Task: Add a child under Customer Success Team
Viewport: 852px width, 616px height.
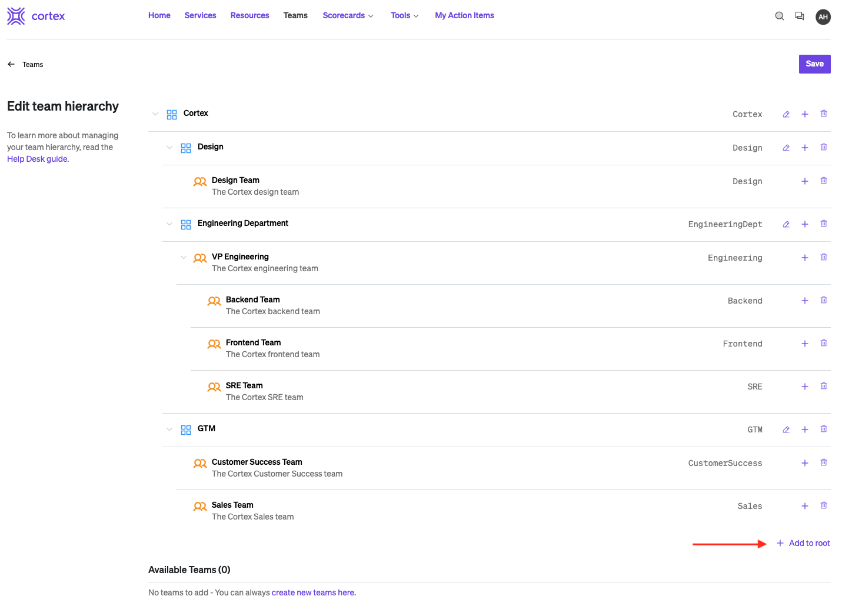Action: pos(805,463)
